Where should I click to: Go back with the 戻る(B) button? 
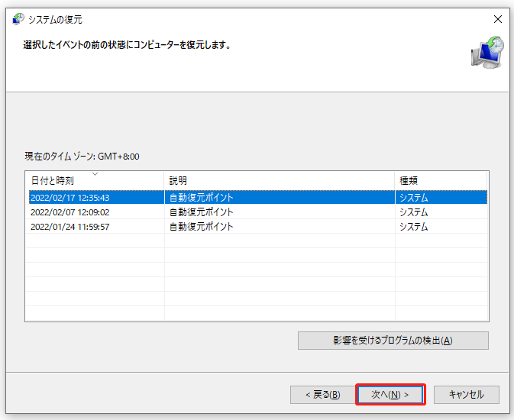[323, 395]
